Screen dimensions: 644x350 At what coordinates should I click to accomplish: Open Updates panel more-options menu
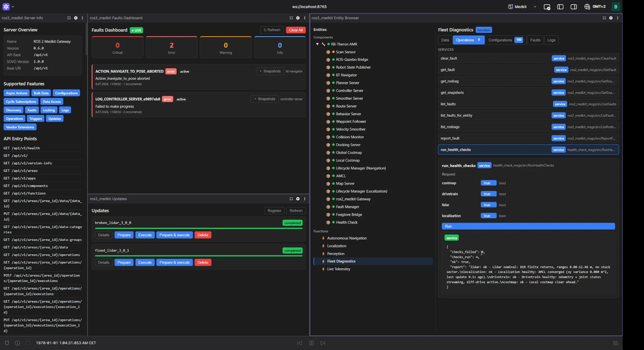tap(305, 199)
